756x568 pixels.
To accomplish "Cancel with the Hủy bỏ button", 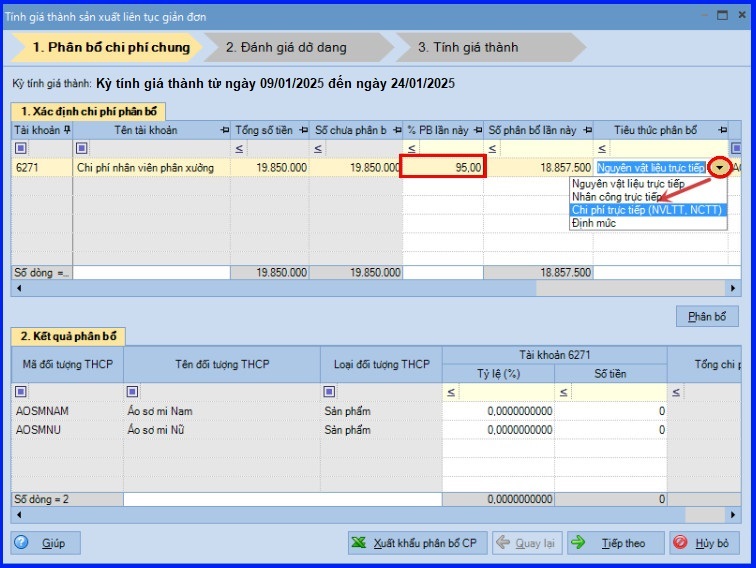I will [704, 543].
